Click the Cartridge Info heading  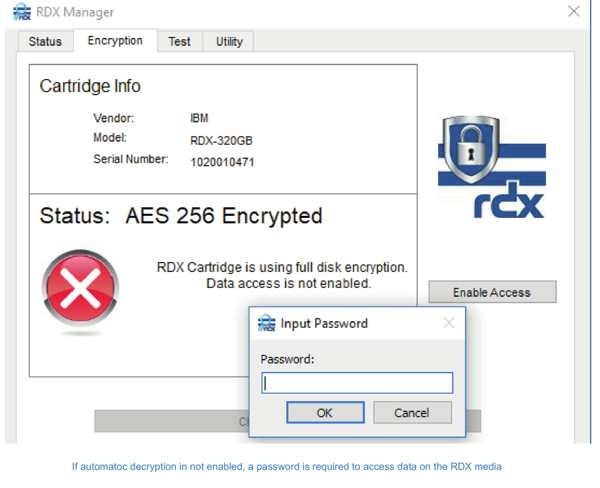[90, 86]
